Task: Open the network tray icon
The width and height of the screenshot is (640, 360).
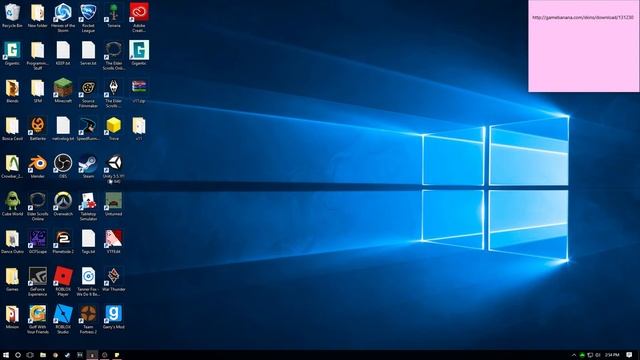Action: click(590, 355)
